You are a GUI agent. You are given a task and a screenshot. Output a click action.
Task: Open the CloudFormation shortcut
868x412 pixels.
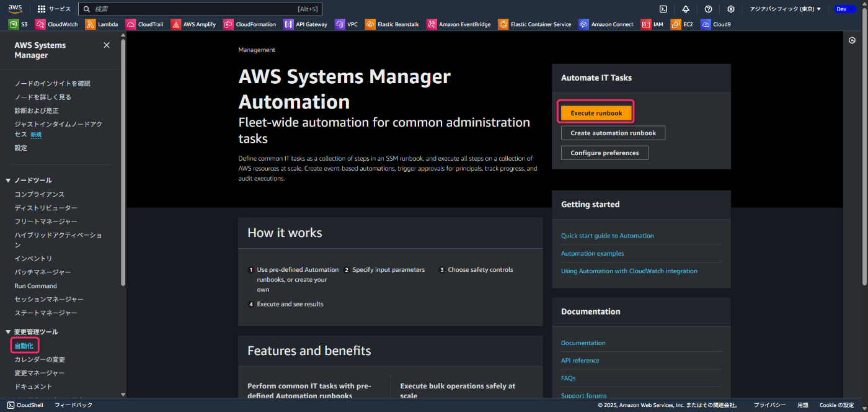pyautogui.click(x=250, y=24)
